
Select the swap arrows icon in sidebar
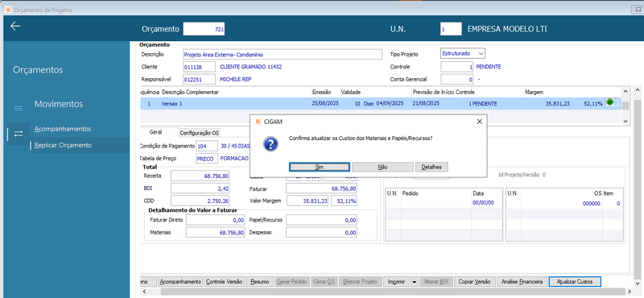point(19,134)
